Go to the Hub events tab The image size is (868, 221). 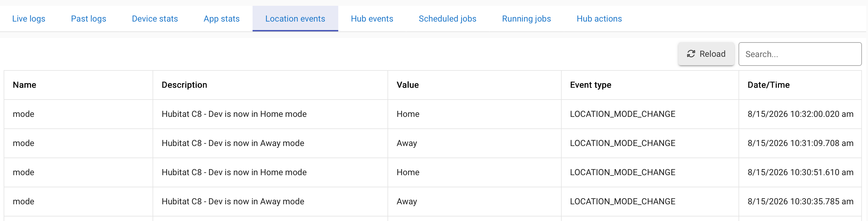click(372, 19)
